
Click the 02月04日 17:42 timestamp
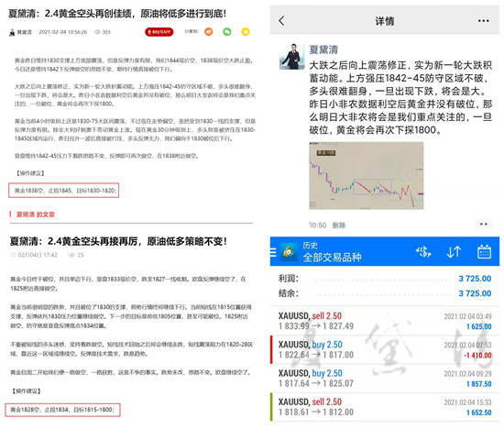point(38,255)
